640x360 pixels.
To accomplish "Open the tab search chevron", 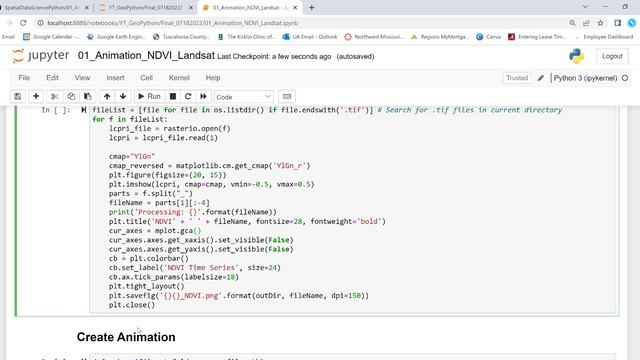I will [585, 7].
